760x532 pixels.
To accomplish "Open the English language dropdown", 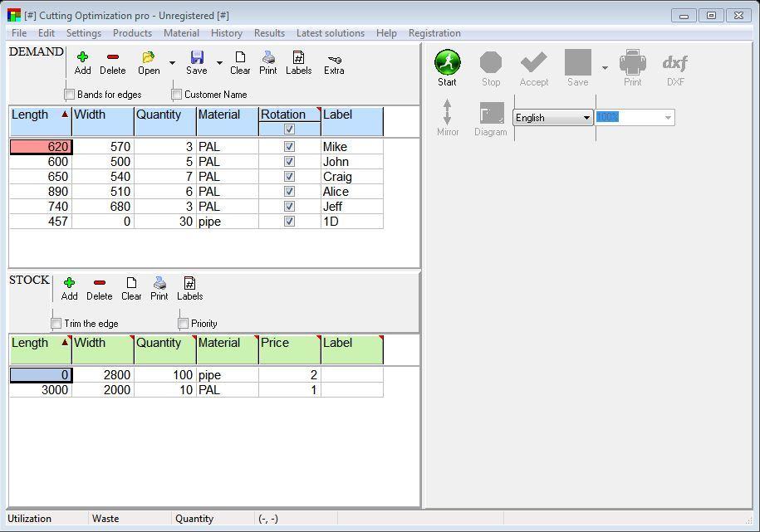I will [586, 118].
